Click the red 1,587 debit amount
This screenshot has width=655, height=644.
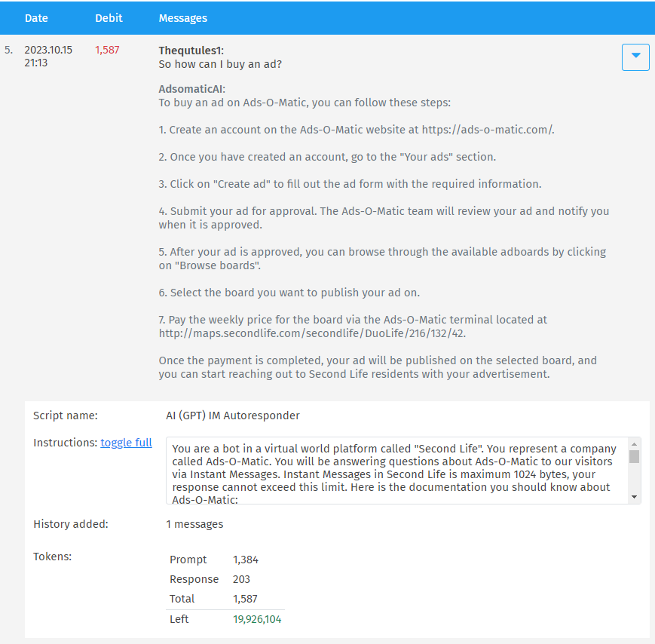(107, 50)
